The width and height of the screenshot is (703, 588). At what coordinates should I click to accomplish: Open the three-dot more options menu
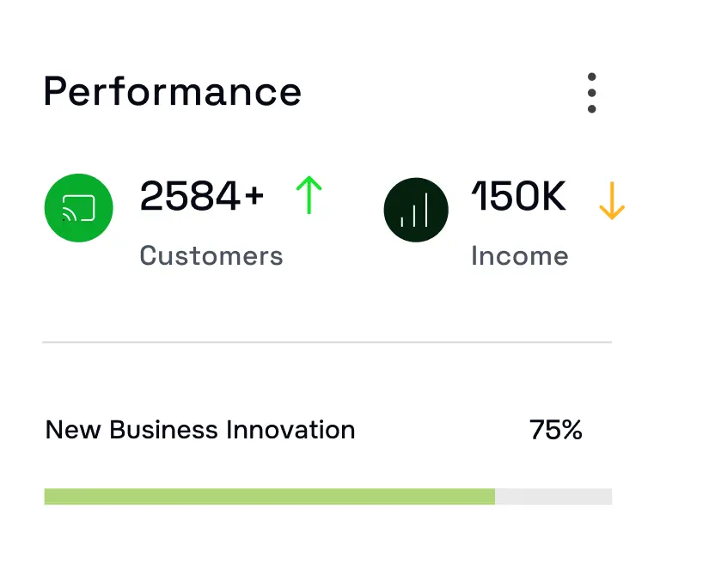coord(591,93)
